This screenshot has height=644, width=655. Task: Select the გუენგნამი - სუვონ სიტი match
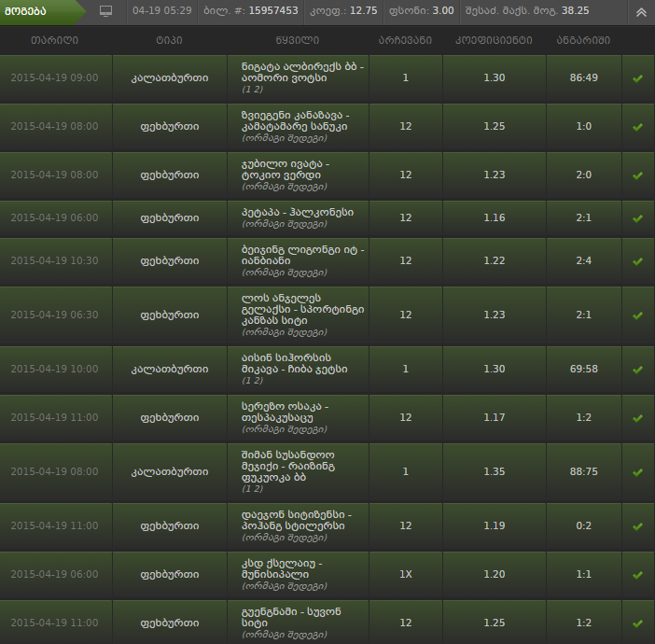[x=291, y=617]
